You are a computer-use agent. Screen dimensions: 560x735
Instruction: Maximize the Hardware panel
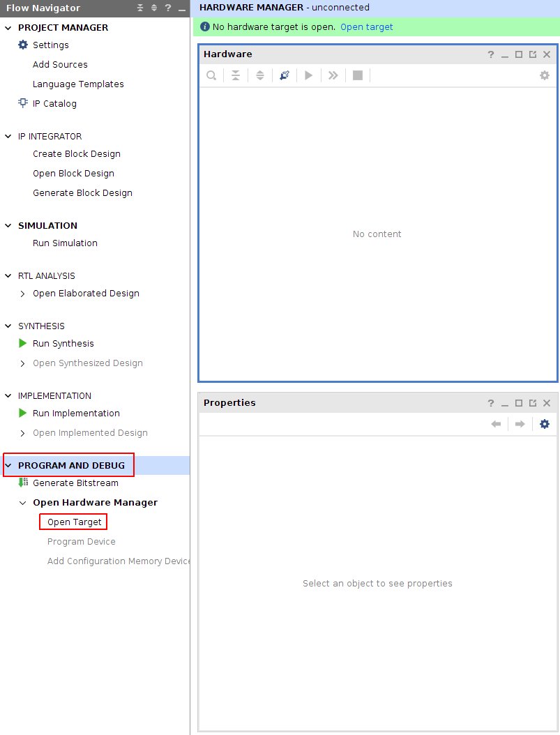[x=519, y=54]
